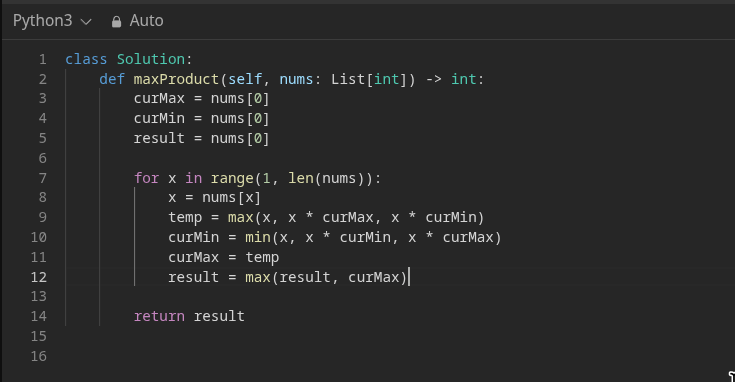This screenshot has height=382, width=735.
Task: Click line number 12 in the gutter
Action: [39, 277]
